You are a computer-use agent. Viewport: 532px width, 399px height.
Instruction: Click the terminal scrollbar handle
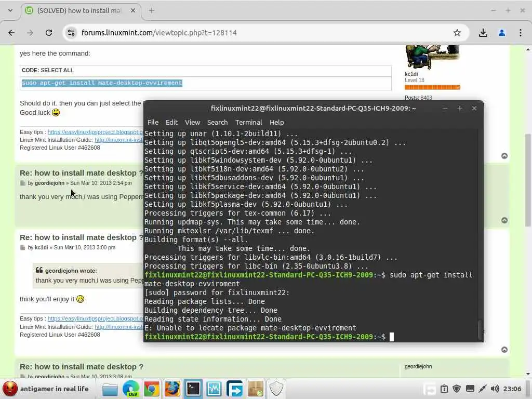pyautogui.click(x=480, y=329)
